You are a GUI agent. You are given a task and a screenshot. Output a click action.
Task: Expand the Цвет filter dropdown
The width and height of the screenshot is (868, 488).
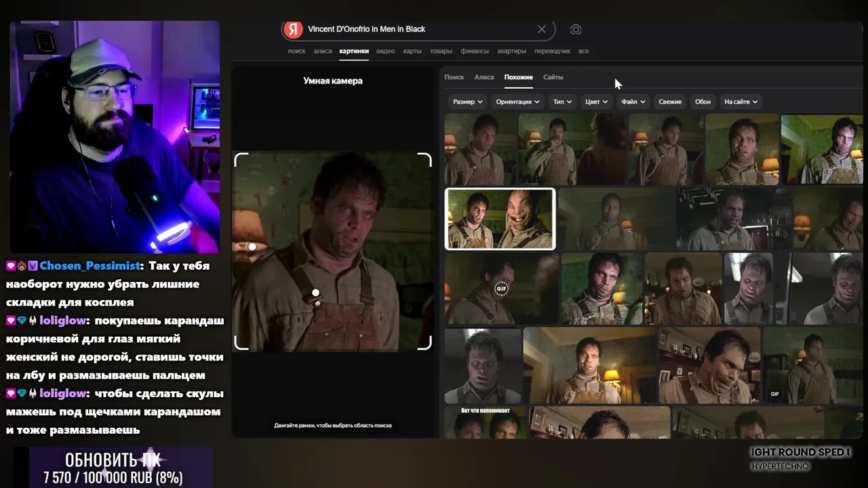[x=596, y=102]
